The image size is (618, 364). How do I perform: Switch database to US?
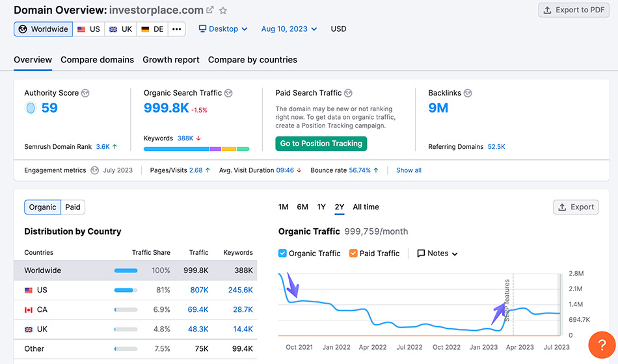pyautogui.click(x=88, y=29)
